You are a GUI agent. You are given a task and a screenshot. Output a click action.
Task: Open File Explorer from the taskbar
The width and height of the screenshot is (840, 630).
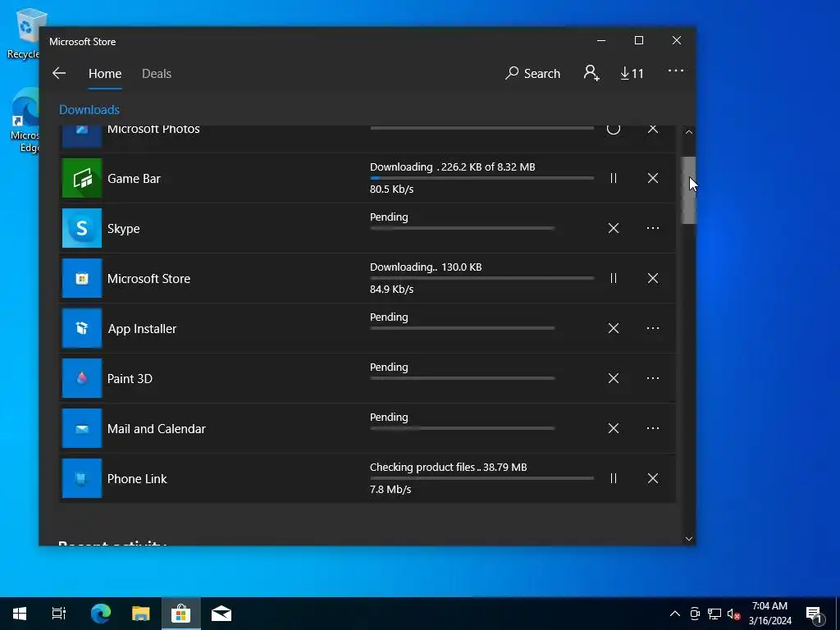click(x=141, y=614)
